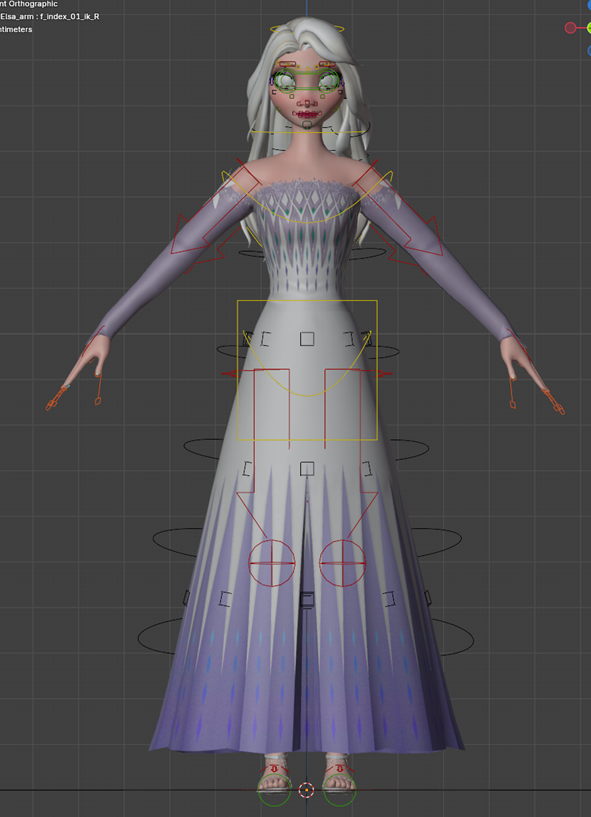Select the screen-left red knee target circle
The image size is (591, 817).
coord(272,563)
